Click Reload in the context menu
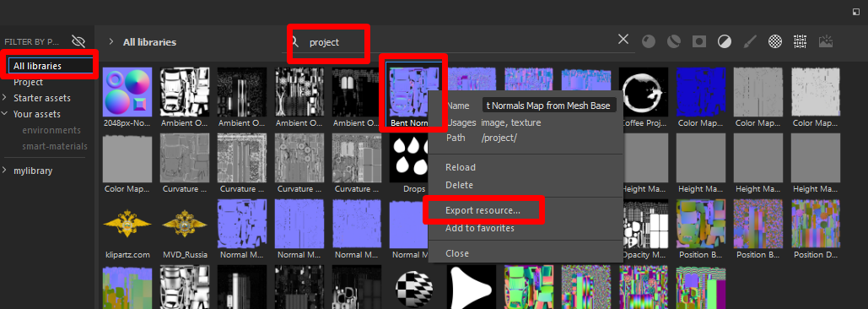The image size is (868, 309). [461, 167]
